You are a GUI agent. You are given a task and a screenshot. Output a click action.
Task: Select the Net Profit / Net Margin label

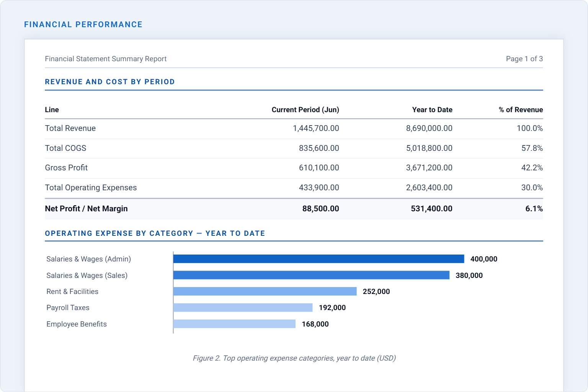point(86,209)
